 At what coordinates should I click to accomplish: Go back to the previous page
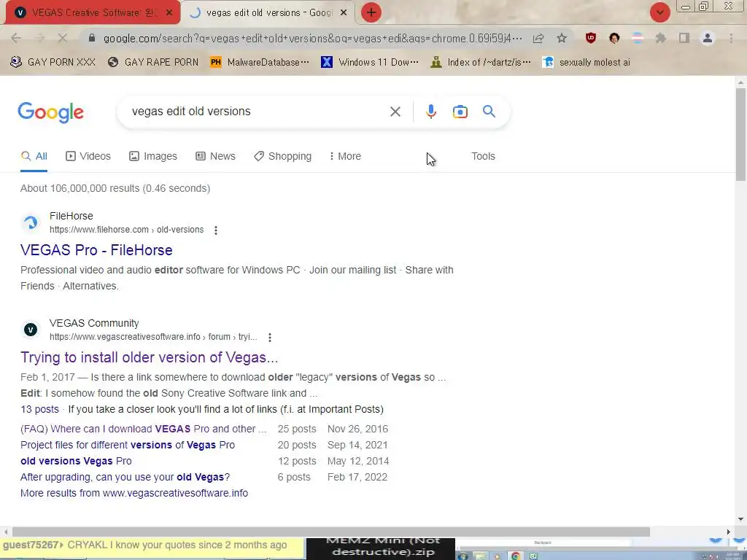(x=16, y=38)
